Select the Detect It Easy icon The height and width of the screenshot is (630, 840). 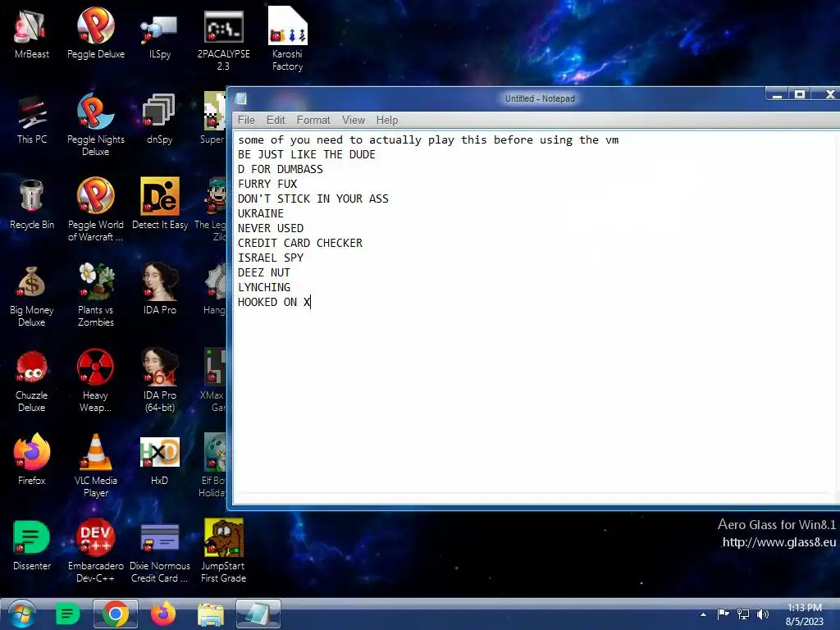pos(160,204)
